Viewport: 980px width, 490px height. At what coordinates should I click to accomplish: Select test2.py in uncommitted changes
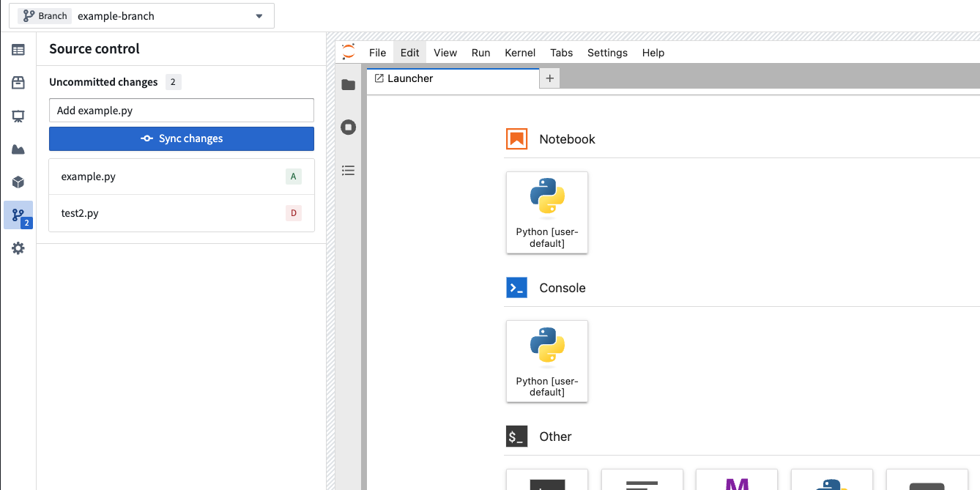[182, 213]
